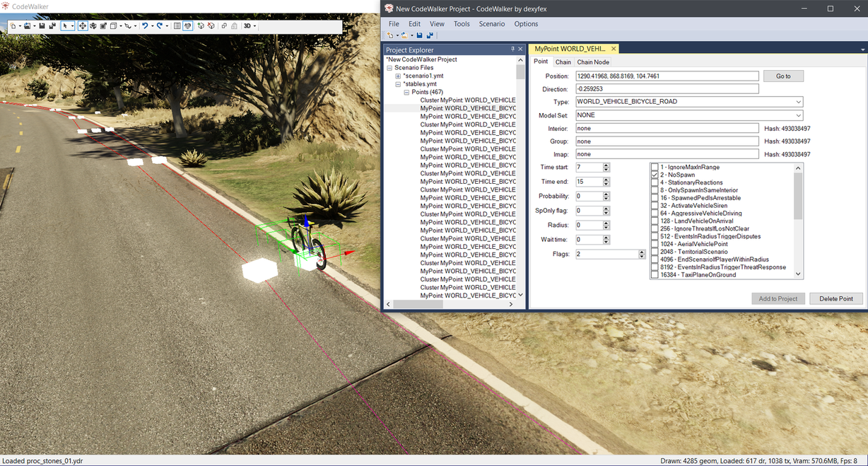Uncheck the 2 - NoSpawn flag
Screen dimensions: 868x466
click(x=655, y=175)
